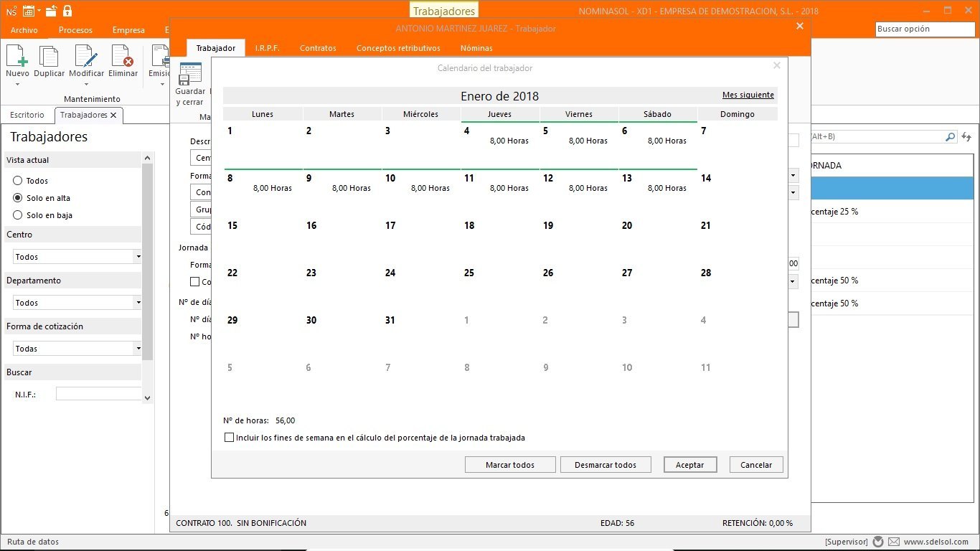Click the EDAD: 56 status text

[617, 523]
